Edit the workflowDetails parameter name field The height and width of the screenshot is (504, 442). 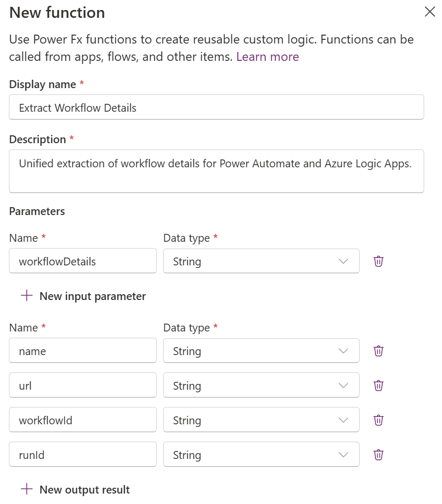[83, 261]
